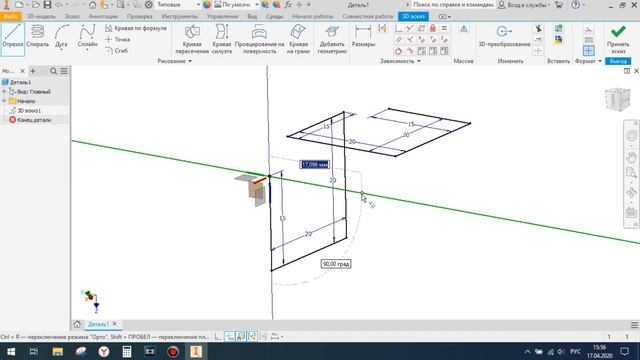Viewport: 640px width, 360px height.
Task: Add new browser panel tab with plus
Action: (x=33, y=71)
